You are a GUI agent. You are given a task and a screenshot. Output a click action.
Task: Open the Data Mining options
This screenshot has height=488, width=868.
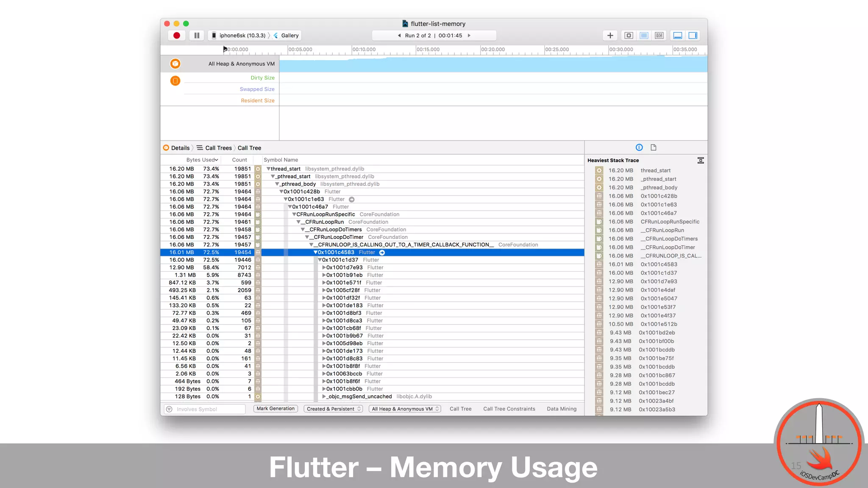pos(562,409)
